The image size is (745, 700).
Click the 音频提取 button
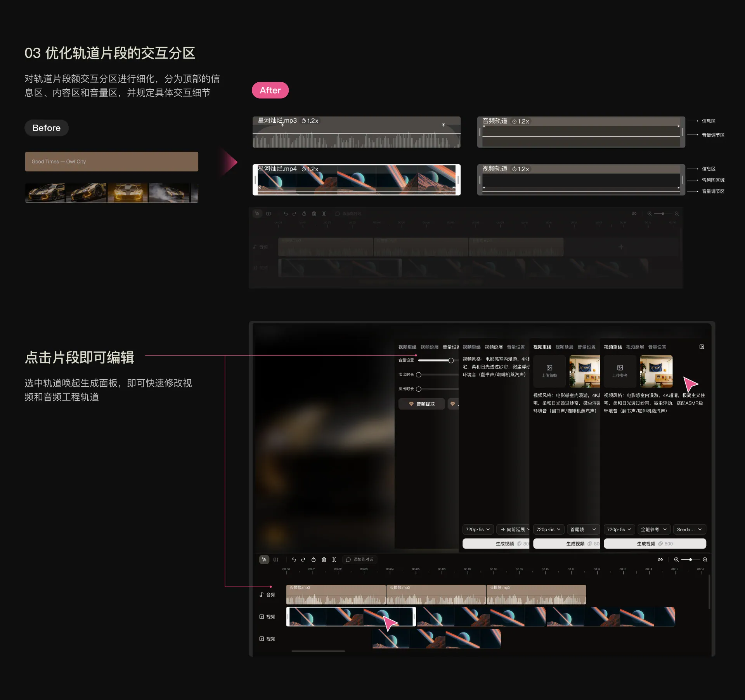(421, 404)
